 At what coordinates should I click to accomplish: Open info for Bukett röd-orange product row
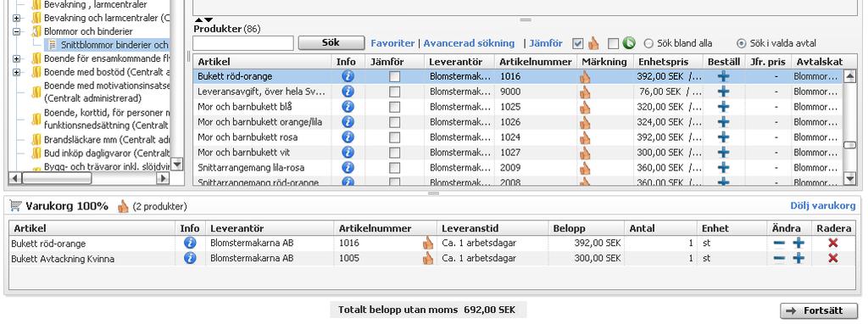pos(348,77)
